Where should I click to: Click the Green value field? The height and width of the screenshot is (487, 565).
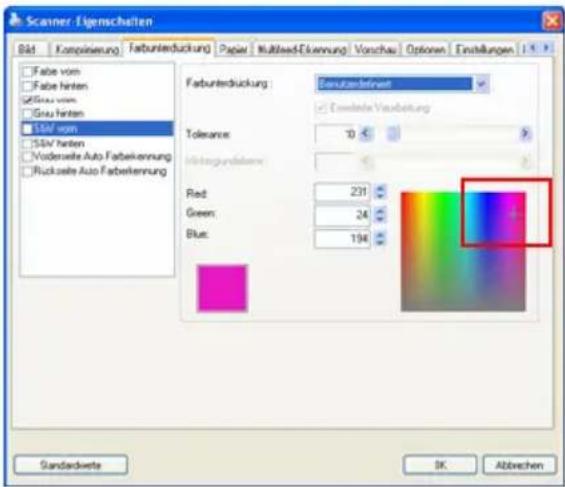(342, 215)
